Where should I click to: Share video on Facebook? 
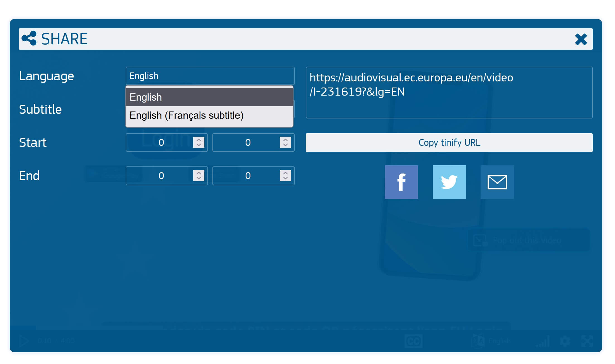tap(401, 182)
